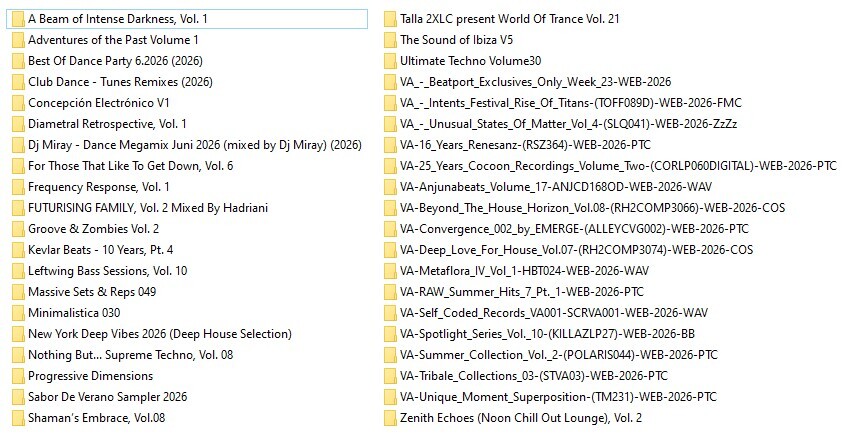Click 'A Beam of Intense Darkness, Vol. 1' name
The height and width of the screenshot is (438, 849).
point(117,19)
